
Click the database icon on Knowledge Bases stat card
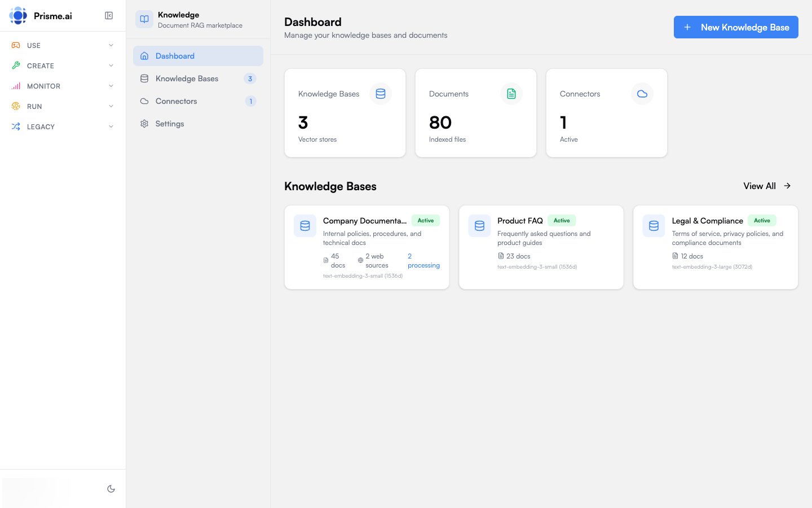coord(381,94)
